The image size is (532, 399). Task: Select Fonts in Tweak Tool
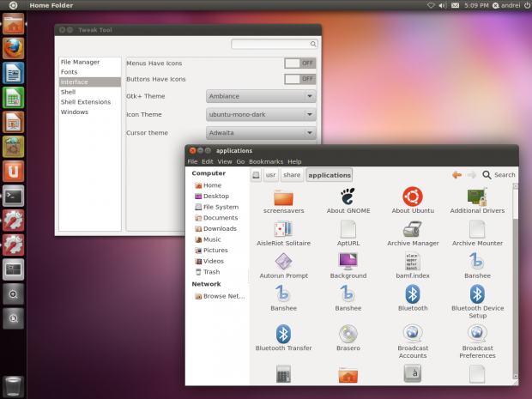tap(90, 72)
